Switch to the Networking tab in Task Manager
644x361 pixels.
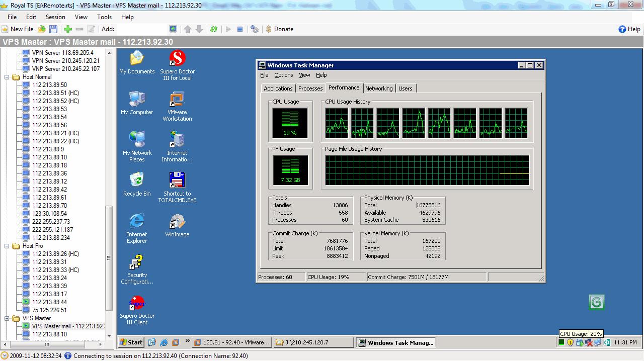pyautogui.click(x=379, y=88)
